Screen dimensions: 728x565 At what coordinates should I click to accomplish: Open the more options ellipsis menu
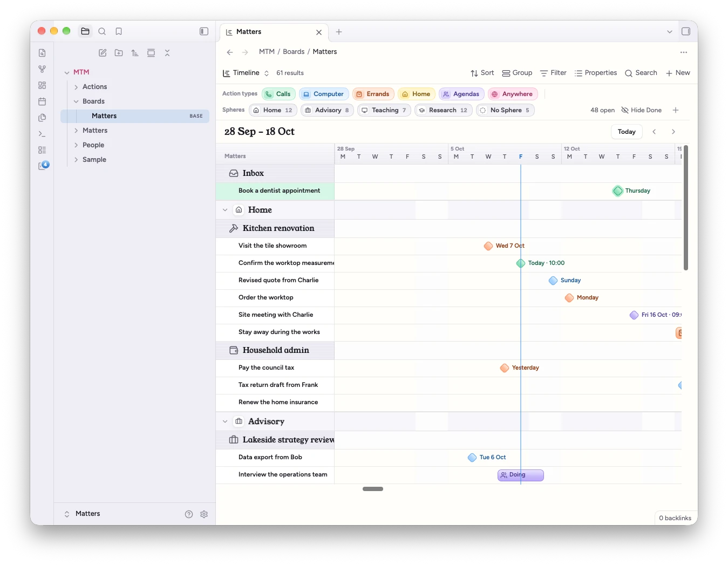(x=684, y=52)
